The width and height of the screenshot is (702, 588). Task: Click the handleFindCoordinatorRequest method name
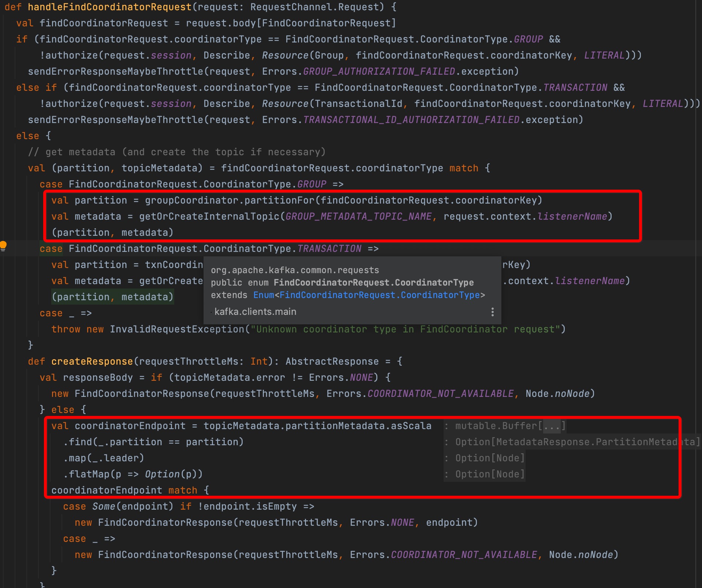pyautogui.click(x=110, y=7)
